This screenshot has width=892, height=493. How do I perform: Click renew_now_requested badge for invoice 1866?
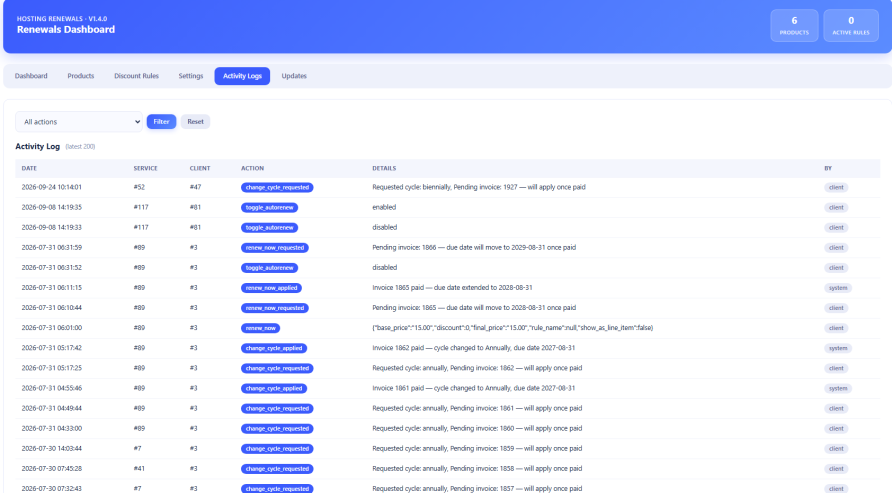click(275, 248)
